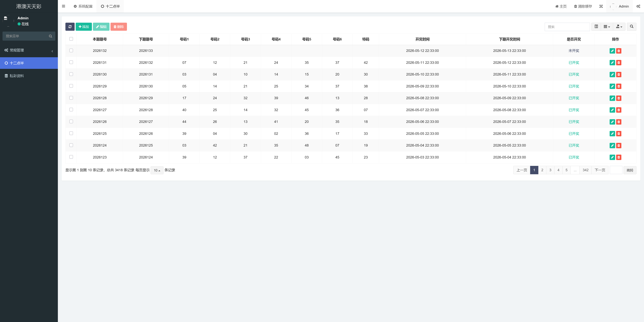Delete row 2026132 with the red trash
This screenshot has width=644, height=322.
619,51
